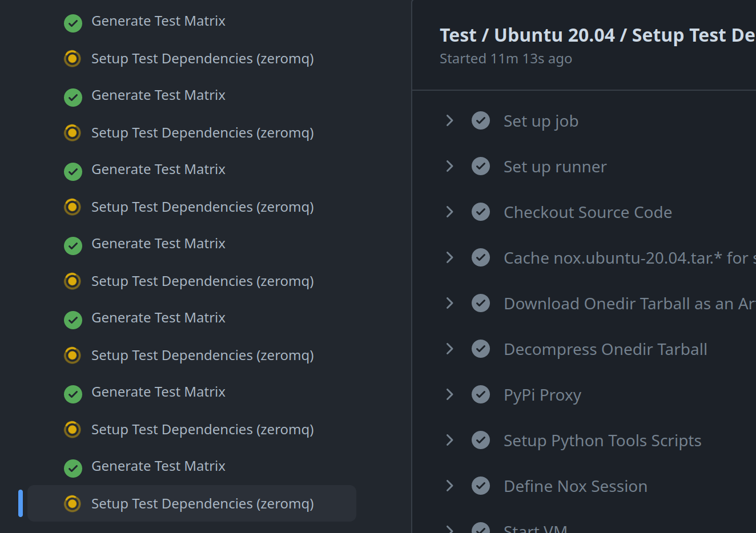756x533 pixels.
Task: Click the success icon beside Define Nox Session
Action: tap(480, 486)
